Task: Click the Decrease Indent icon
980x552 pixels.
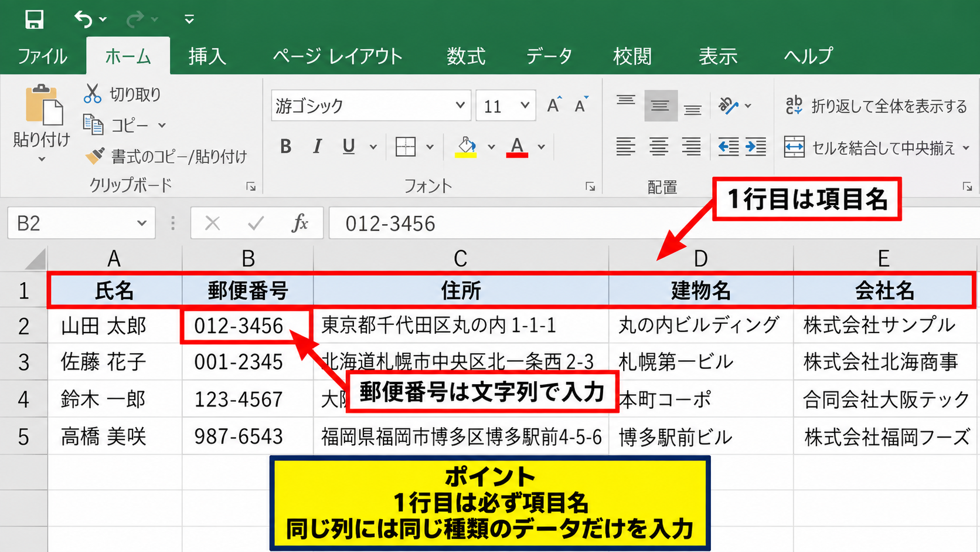Action: 728,147
